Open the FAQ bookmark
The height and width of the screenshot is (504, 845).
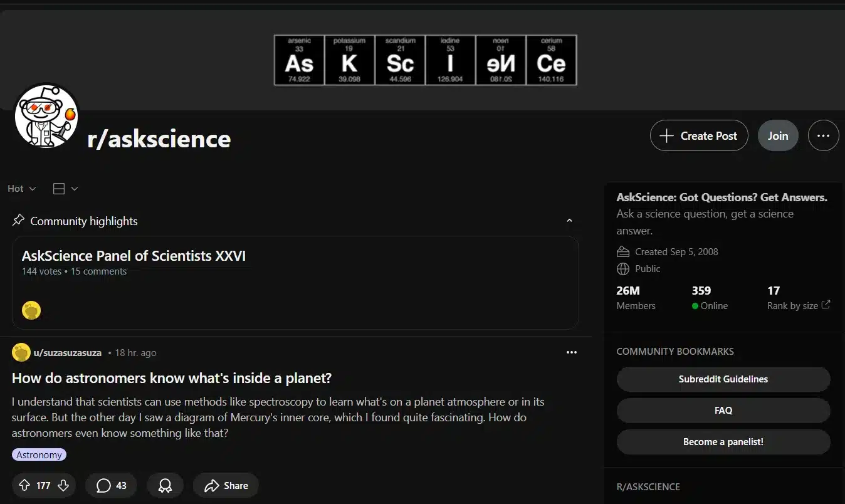pos(723,411)
